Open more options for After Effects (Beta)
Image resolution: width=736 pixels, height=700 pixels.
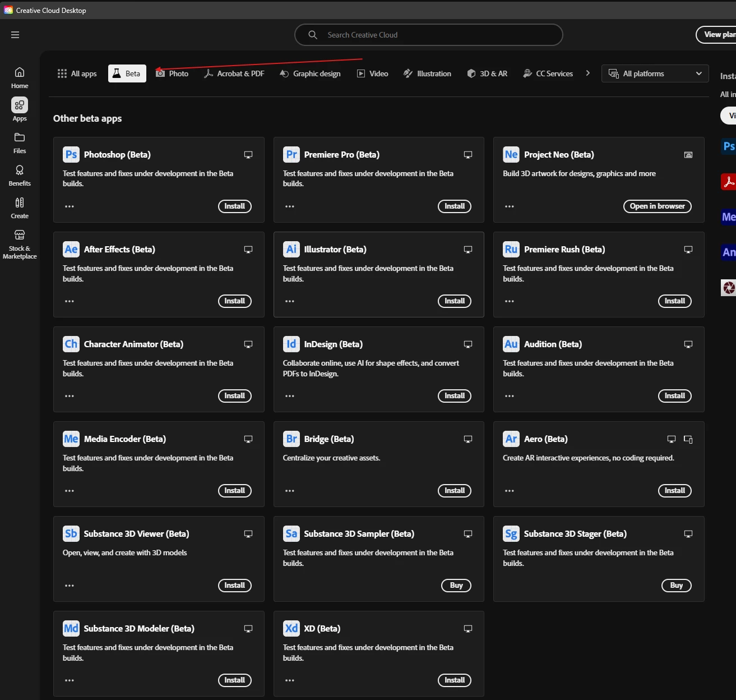coord(70,301)
